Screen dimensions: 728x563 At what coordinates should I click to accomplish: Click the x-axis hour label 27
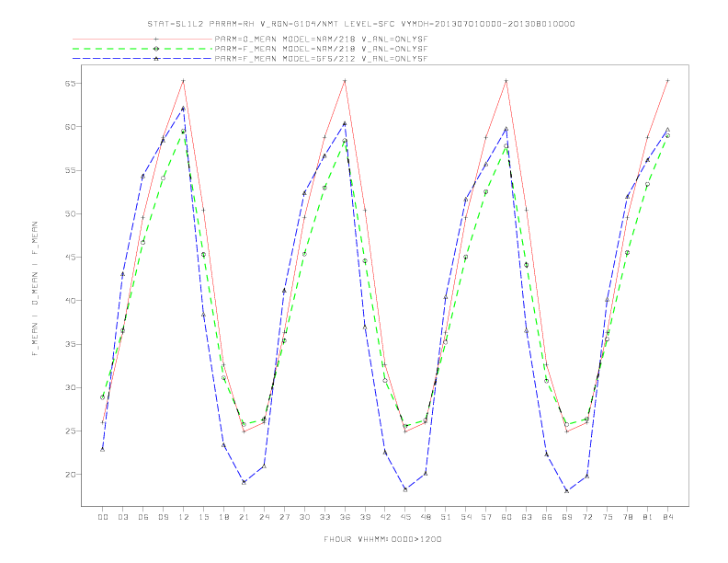point(284,517)
